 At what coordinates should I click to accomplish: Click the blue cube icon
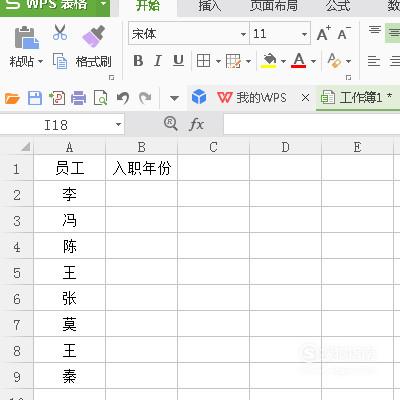(199, 97)
